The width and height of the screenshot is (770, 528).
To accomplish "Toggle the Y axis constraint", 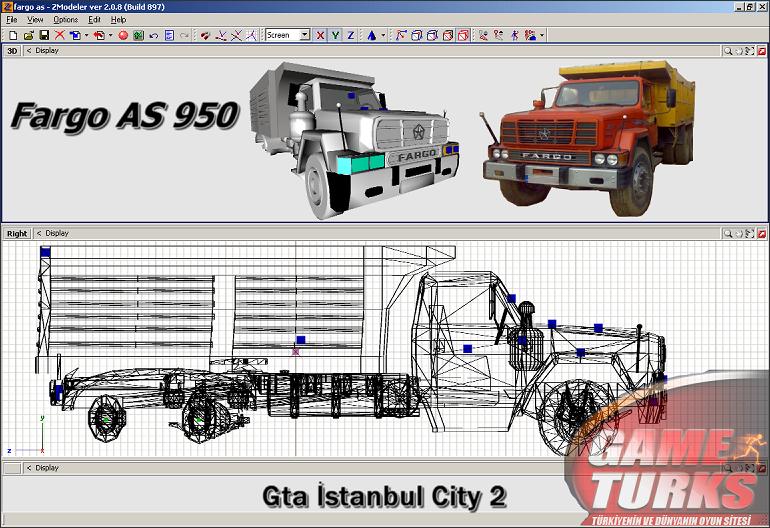I will (335, 35).
